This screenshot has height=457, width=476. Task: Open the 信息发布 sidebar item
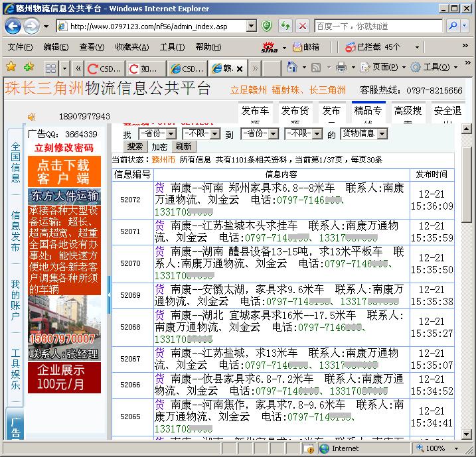(15, 231)
